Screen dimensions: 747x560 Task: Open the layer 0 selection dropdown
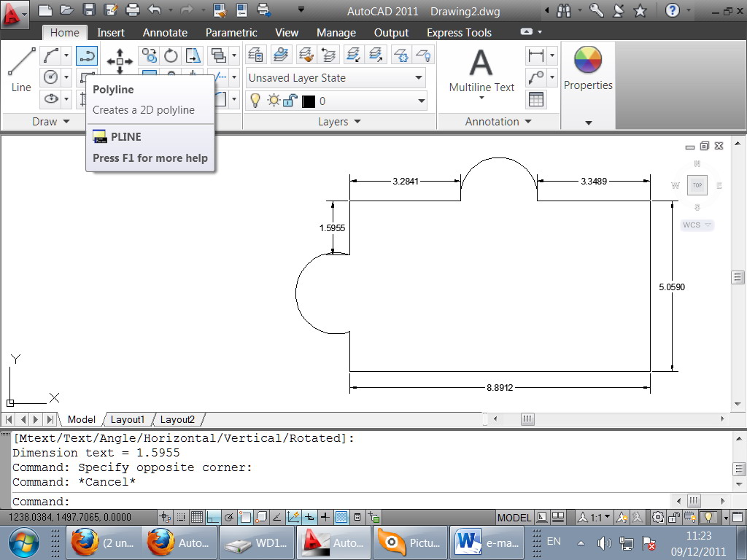(419, 101)
